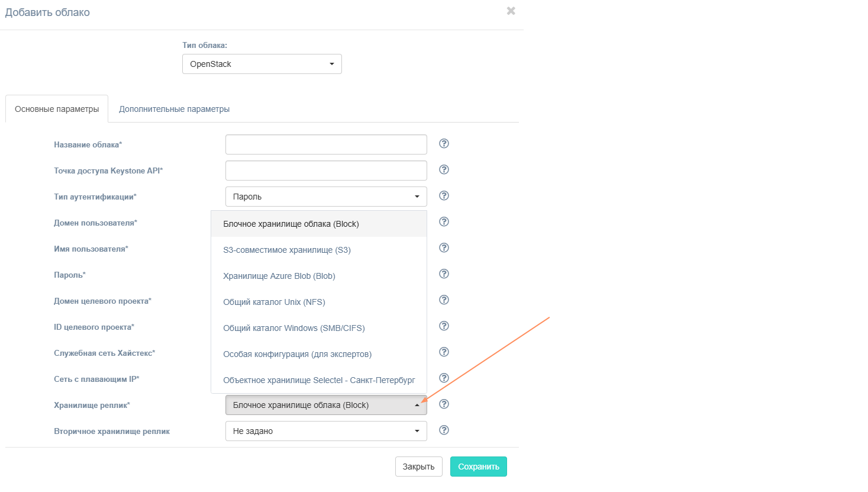Open help for Тип аутентификации field
This screenshot has height=492, width=868.
[x=444, y=195]
